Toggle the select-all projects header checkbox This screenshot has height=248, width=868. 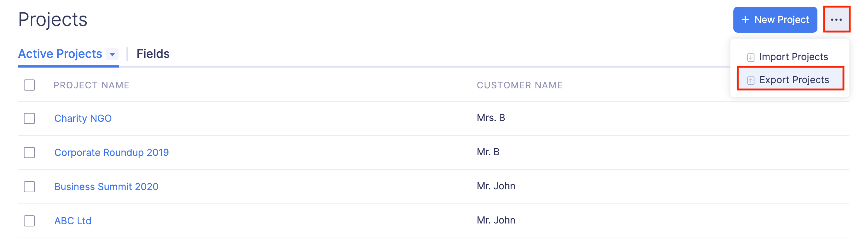click(x=29, y=85)
